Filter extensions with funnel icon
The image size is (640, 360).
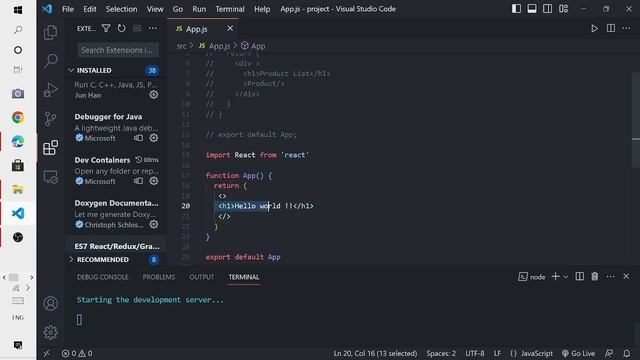tap(106, 28)
